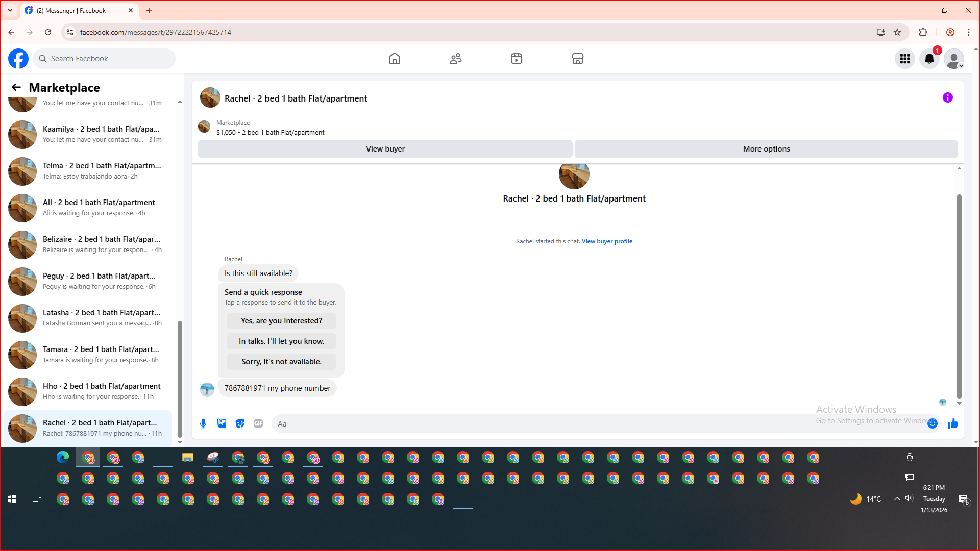Click the sticker chooser icon
Viewport: 980px width, 551px height.
[240, 423]
